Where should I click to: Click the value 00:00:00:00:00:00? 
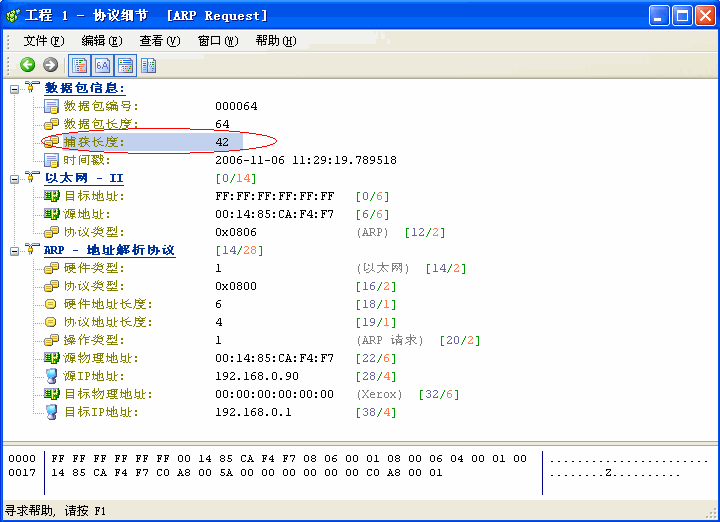[x=275, y=394]
